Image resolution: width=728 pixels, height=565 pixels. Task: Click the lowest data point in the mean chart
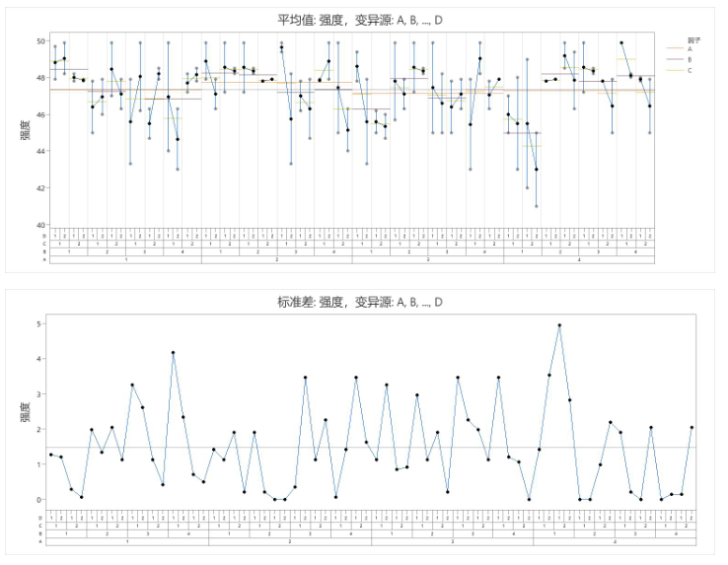pyautogui.click(x=537, y=206)
